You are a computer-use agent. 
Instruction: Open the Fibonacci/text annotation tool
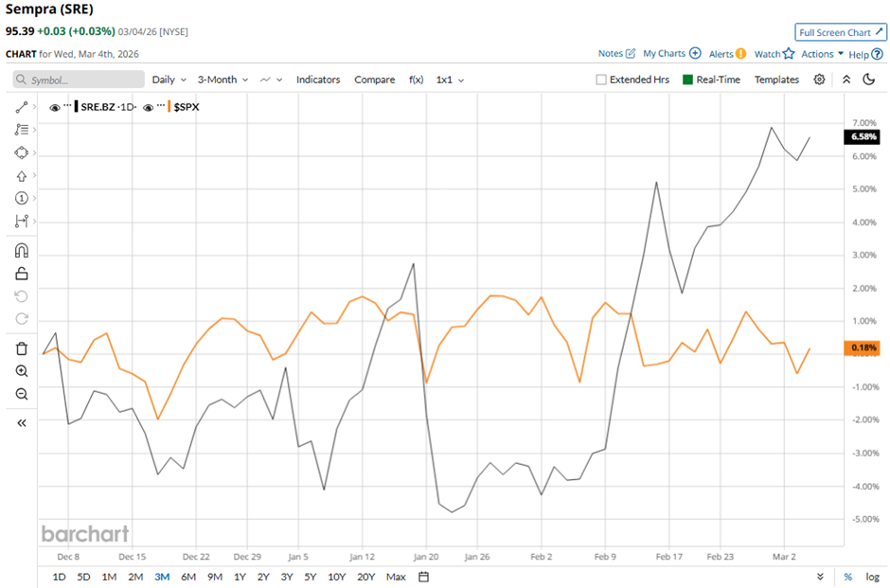(22, 130)
